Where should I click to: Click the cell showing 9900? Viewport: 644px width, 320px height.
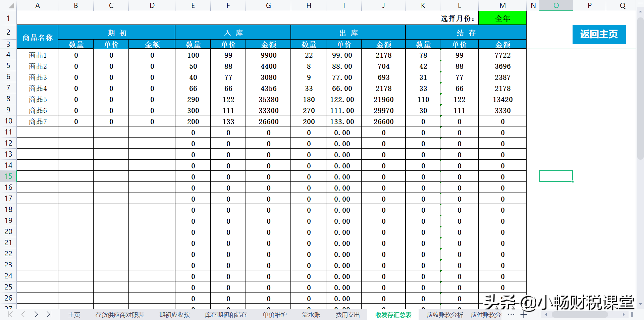tap(268, 55)
